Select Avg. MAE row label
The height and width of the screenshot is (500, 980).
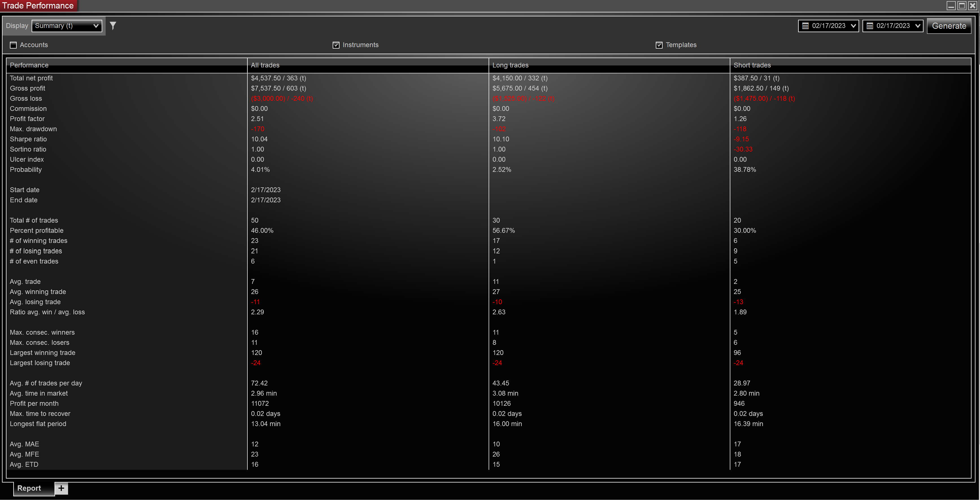click(x=24, y=444)
